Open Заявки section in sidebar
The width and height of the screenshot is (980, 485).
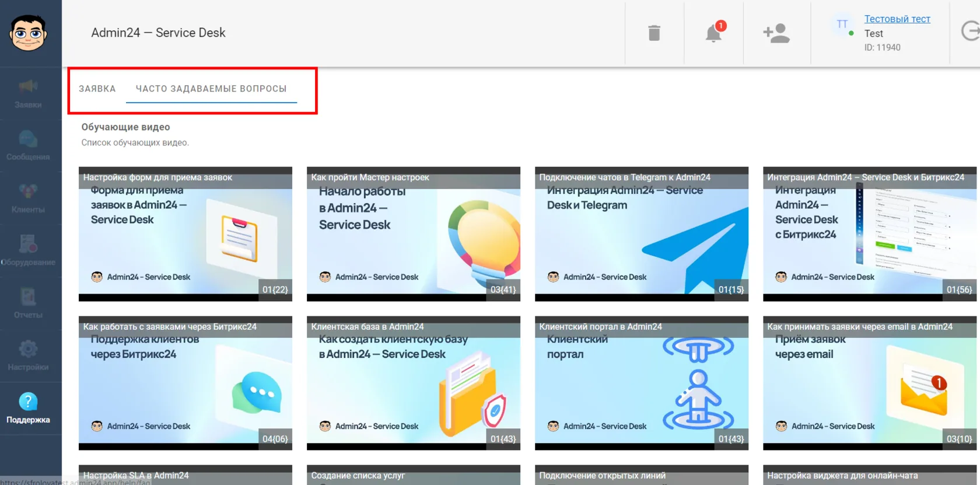(x=28, y=94)
